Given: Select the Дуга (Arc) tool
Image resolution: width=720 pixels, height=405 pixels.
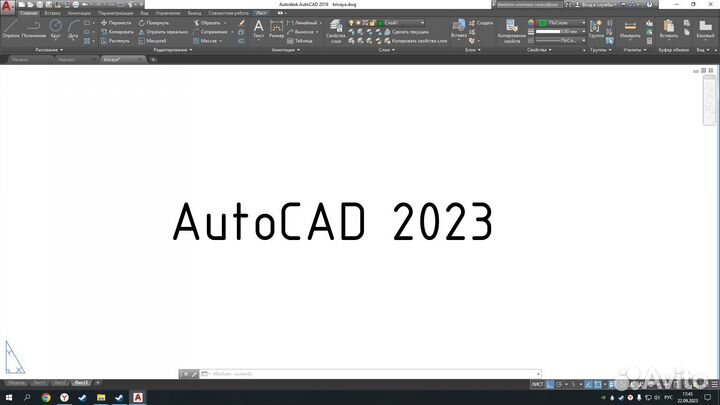Looking at the screenshot, I should [73, 28].
